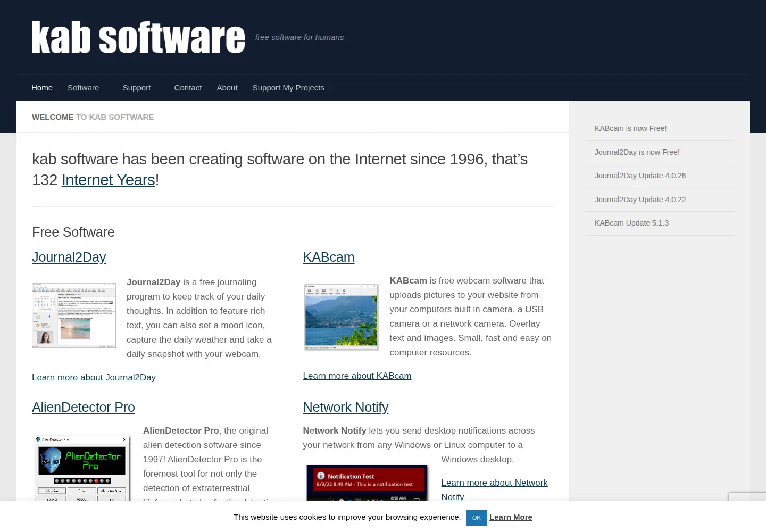Open the KABcam heading link
Screen dimensions: 766x532
329,257
